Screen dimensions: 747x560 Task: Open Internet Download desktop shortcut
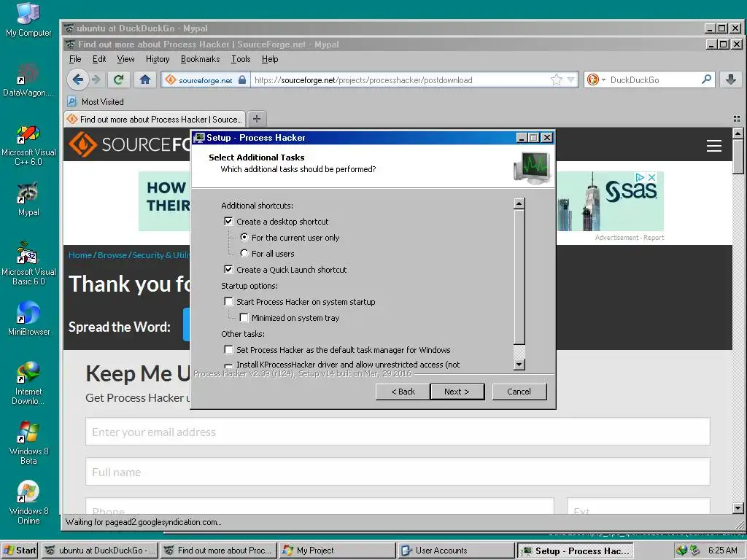point(28,383)
